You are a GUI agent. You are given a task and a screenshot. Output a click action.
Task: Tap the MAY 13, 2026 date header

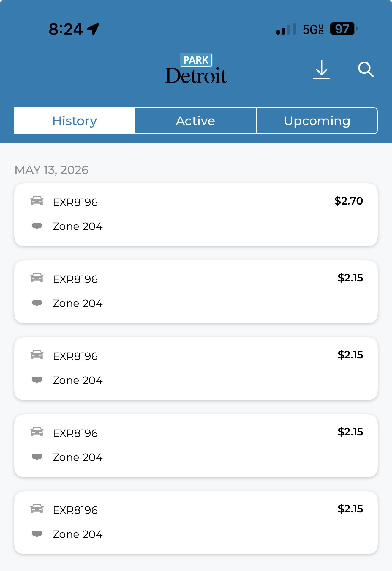[x=52, y=170]
